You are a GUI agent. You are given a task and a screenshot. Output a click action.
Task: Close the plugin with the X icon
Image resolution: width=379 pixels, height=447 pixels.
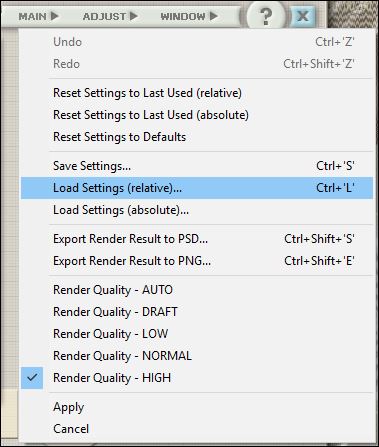[303, 16]
